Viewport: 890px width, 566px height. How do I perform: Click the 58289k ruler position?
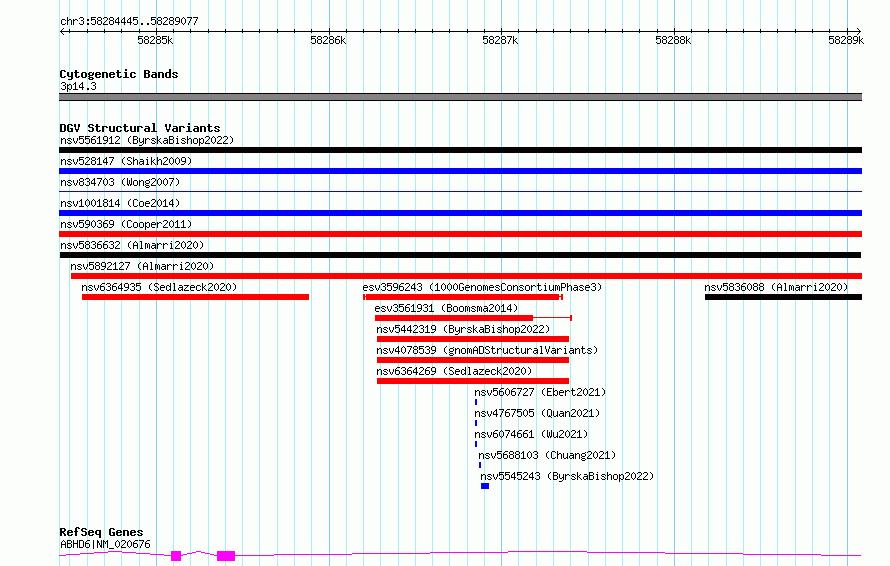[x=846, y=40]
